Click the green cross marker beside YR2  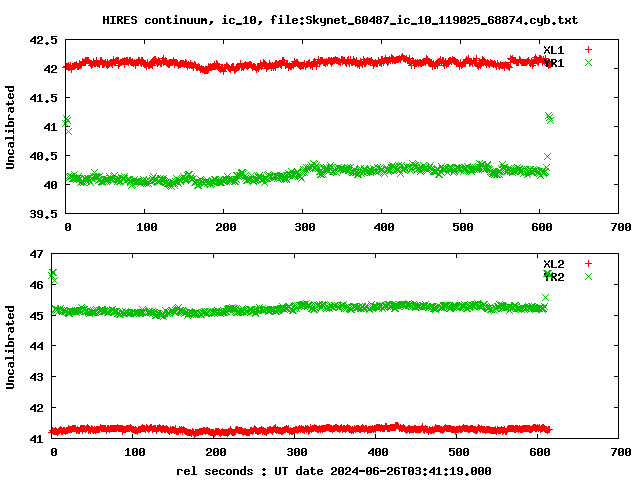[588, 277]
